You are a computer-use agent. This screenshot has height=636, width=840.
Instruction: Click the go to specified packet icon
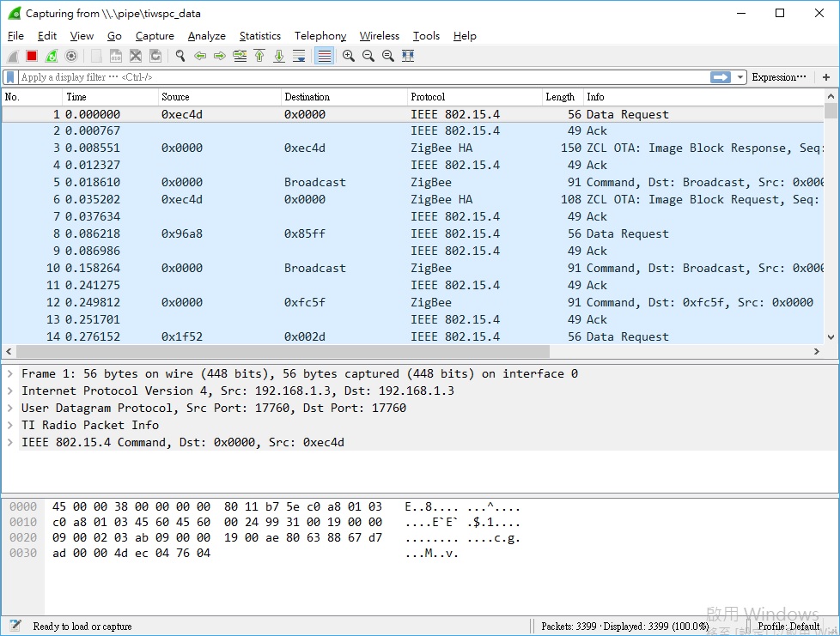click(x=240, y=56)
